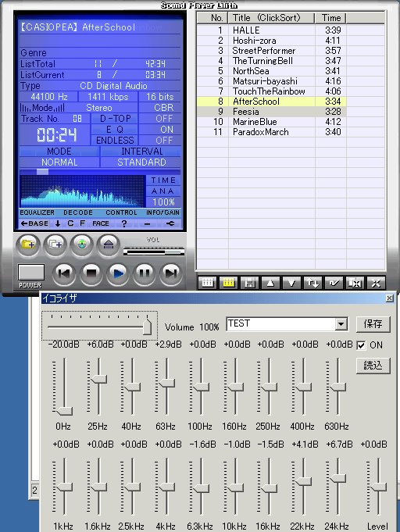Click the No. column header
Screen dimensions: 400x532
tap(212, 18)
